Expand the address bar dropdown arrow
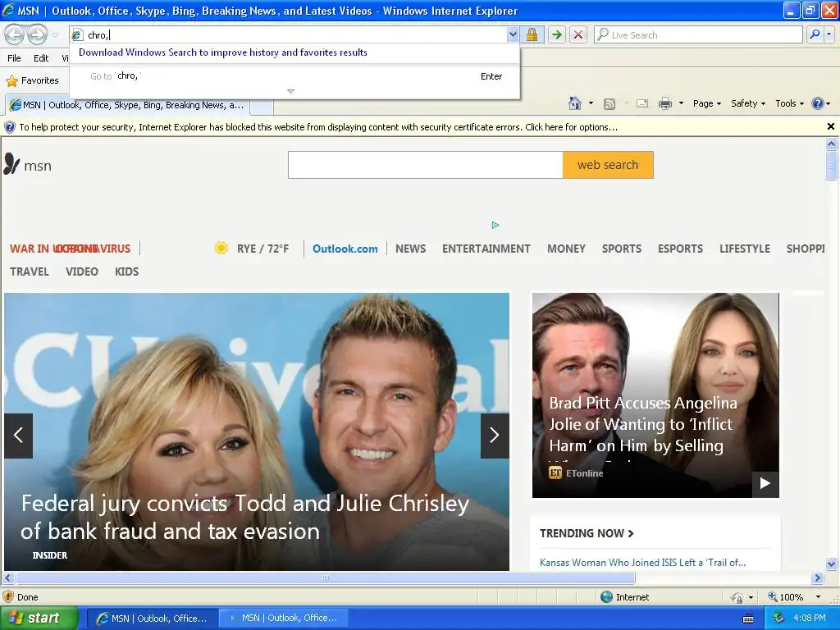The height and width of the screenshot is (630, 840). pos(513,34)
